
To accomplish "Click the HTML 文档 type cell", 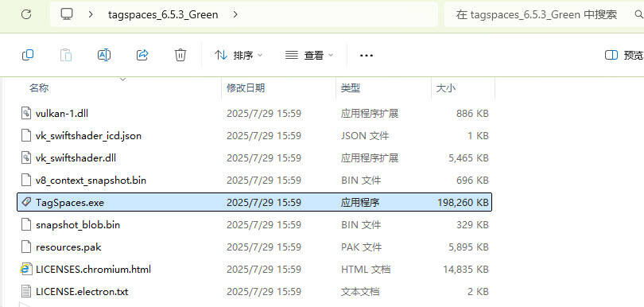I will click(x=365, y=270).
